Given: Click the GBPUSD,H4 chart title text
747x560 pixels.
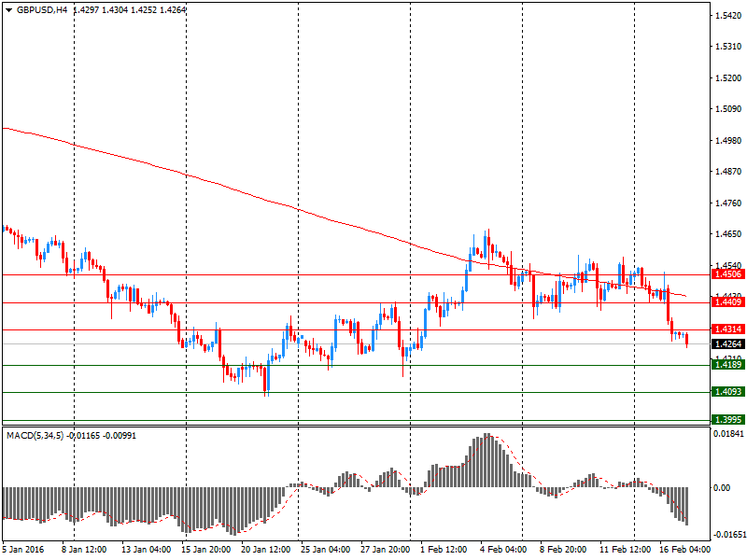Looking at the screenshot, I should 42,9.
